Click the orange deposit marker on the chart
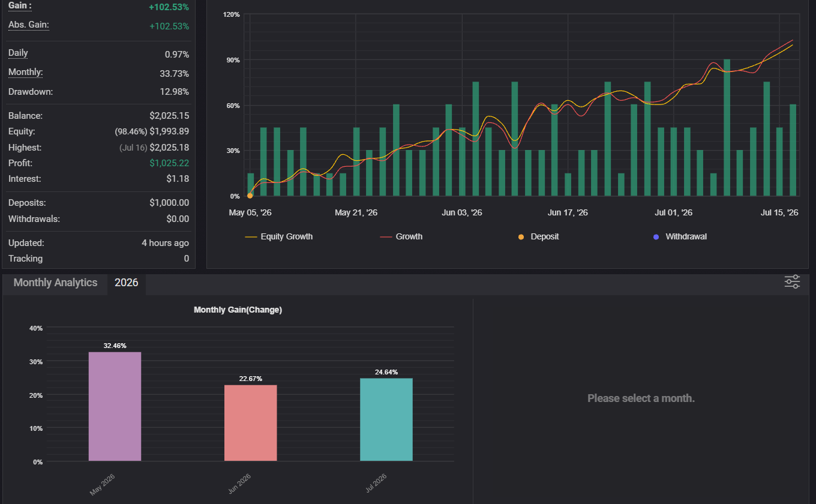This screenshot has width=816, height=504. (x=250, y=196)
